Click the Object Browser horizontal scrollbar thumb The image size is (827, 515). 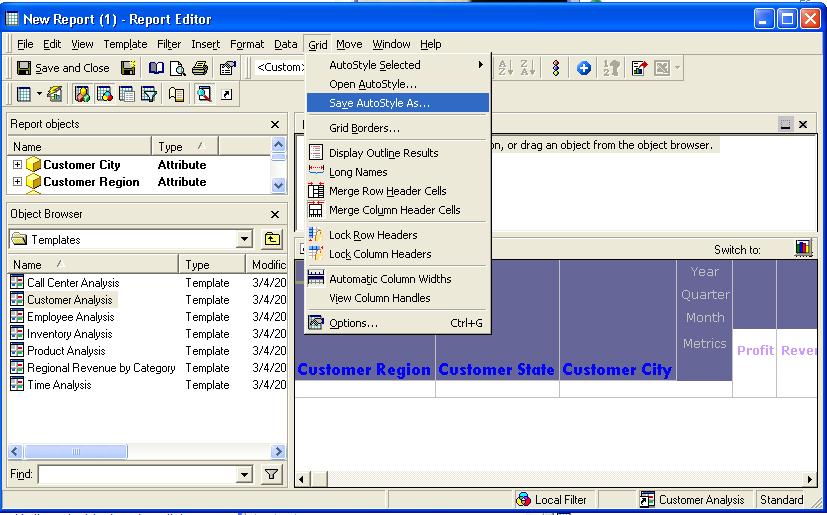pos(75,452)
